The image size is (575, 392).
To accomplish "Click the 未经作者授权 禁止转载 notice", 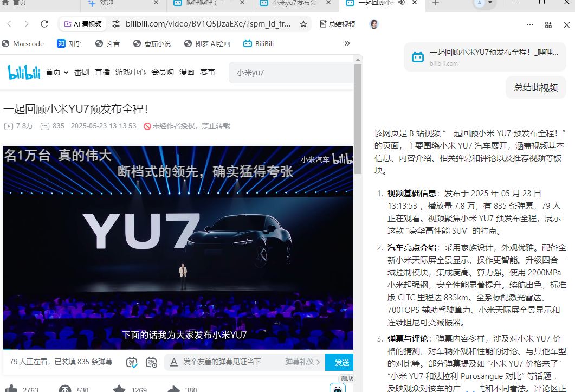I will pos(186,126).
